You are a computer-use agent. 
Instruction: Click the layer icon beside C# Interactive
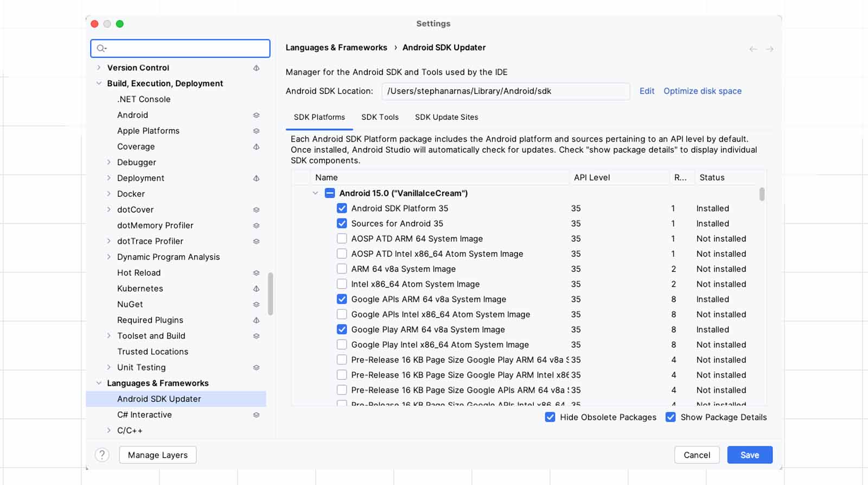click(x=256, y=414)
